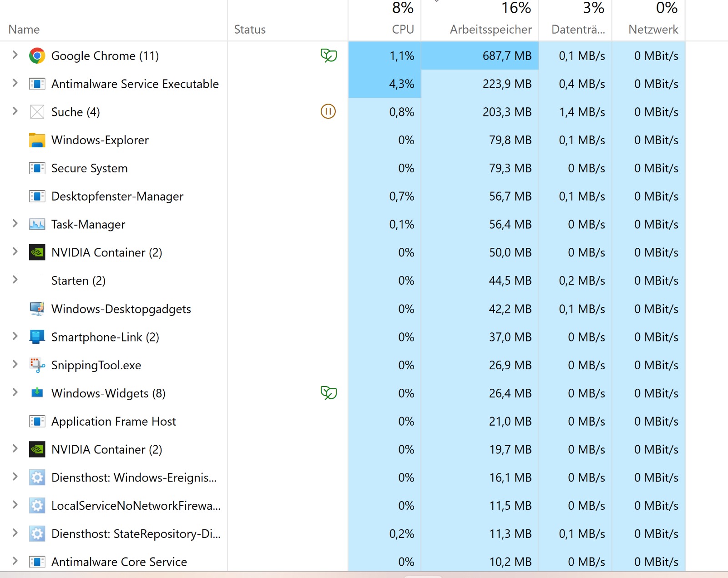Viewport: 728px width, 578px height.
Task: Select the Application Frame Host process name
Action: point(114,422)
